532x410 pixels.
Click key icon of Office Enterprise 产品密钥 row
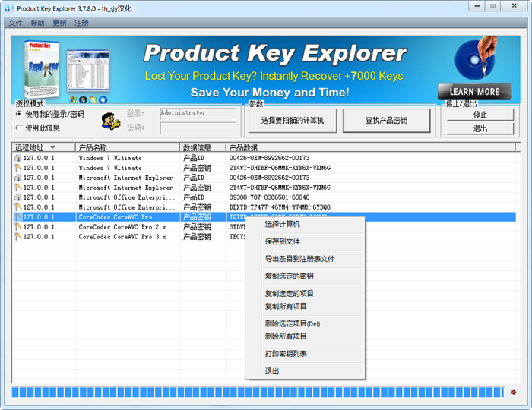point(17,207)
